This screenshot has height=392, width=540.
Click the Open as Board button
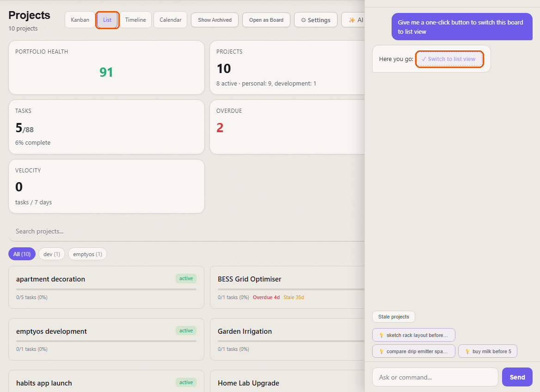[266, 20]
